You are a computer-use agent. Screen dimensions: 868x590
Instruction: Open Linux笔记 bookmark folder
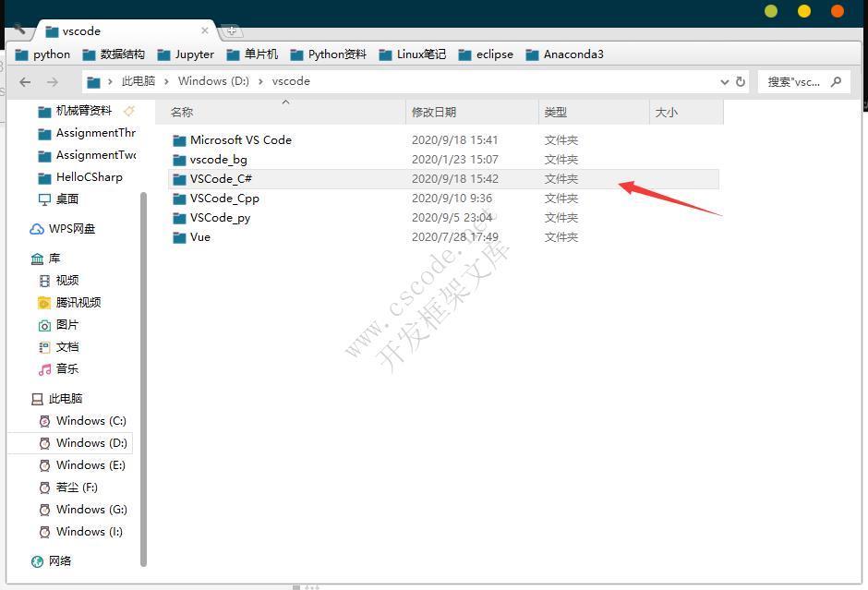pyautogui.click(x=413, y=54)
